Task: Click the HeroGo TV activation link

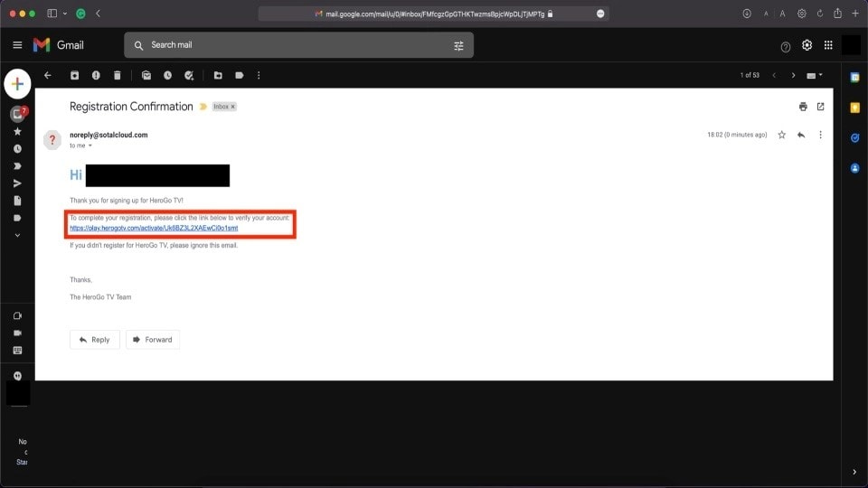Action: [153, 229]
